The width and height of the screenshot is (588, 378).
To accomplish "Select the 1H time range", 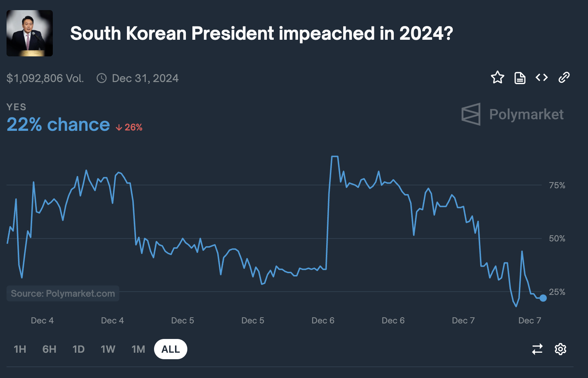I will pos(20,349).
